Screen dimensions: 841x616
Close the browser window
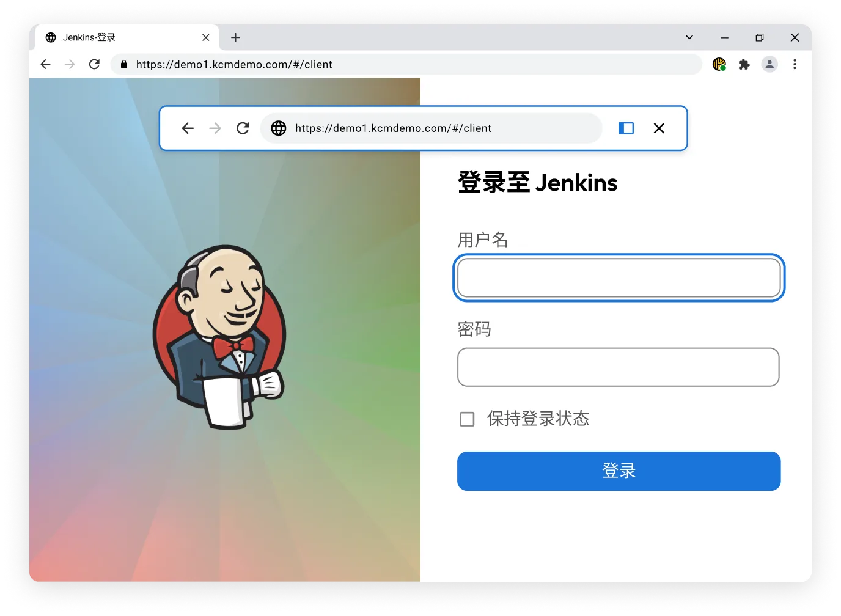click(795, 37)
